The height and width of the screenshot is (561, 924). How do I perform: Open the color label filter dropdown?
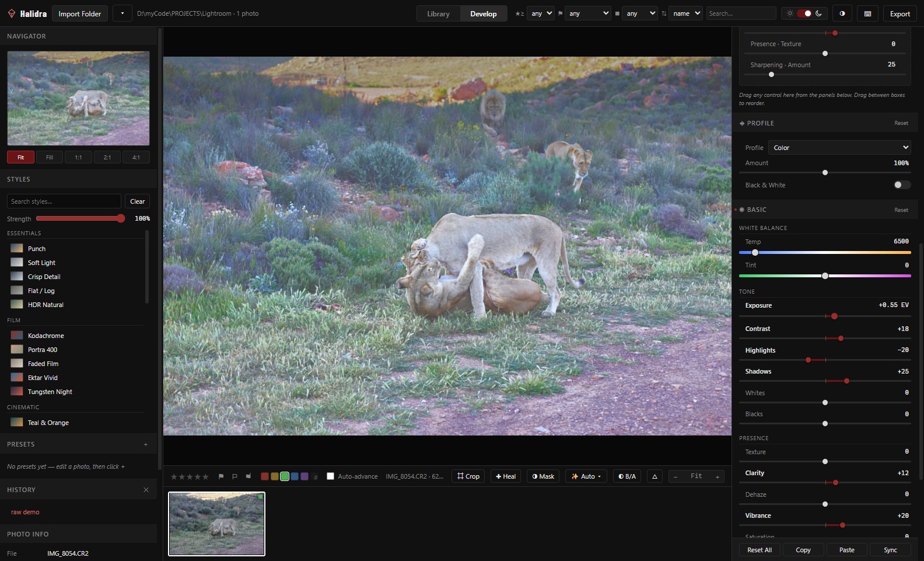[639, 13]
